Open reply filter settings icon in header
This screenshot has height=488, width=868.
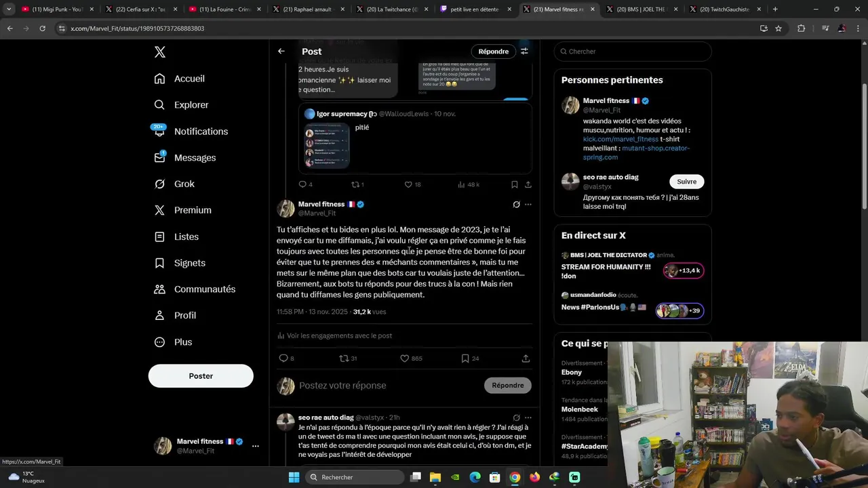524,52
